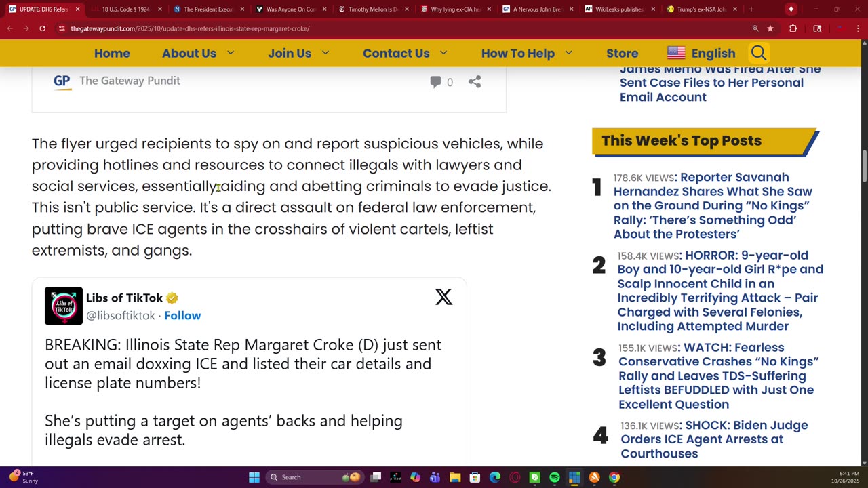Open the Windows Start menu

pyautogui.click(x=254, y=477)
